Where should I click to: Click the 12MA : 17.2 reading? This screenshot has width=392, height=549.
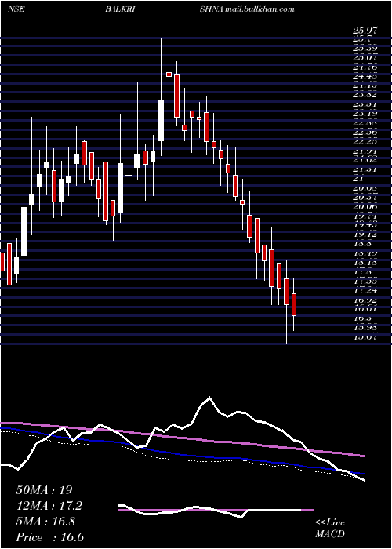(x=49, y=506)
